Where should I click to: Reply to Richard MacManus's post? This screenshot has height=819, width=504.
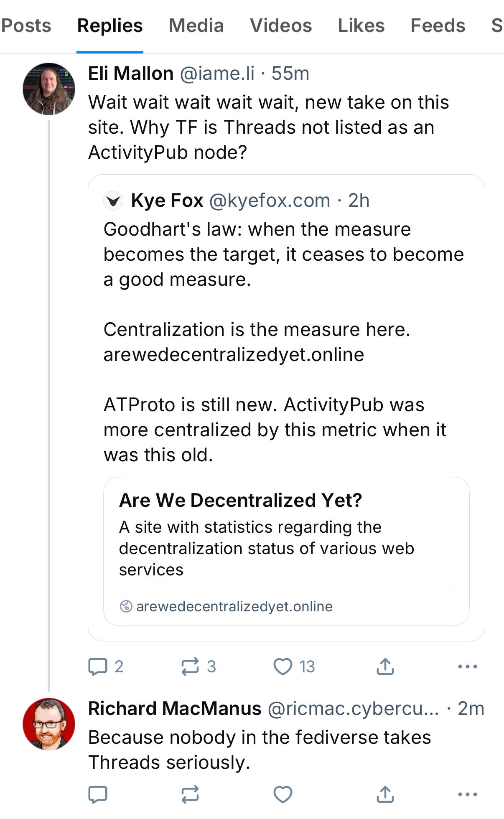[x=98, y=794]
